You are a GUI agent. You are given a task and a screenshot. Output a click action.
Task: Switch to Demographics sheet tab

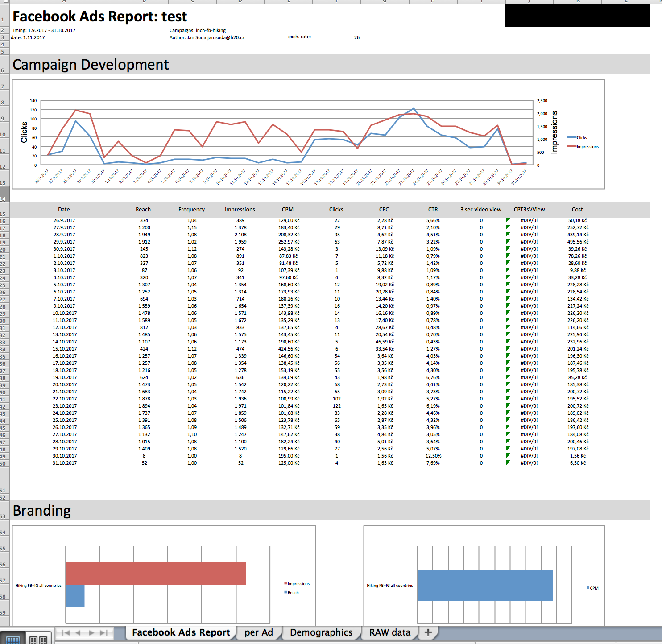coord(321,632)
